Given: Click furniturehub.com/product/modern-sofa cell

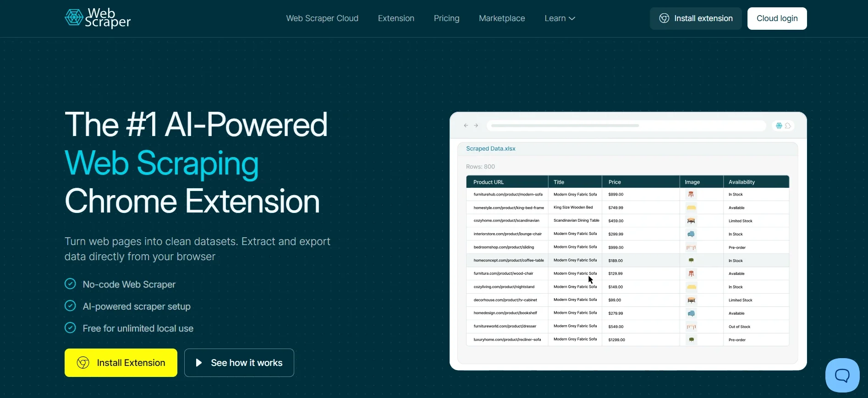Looking at the screenshot, I should [x=508, y=195].
